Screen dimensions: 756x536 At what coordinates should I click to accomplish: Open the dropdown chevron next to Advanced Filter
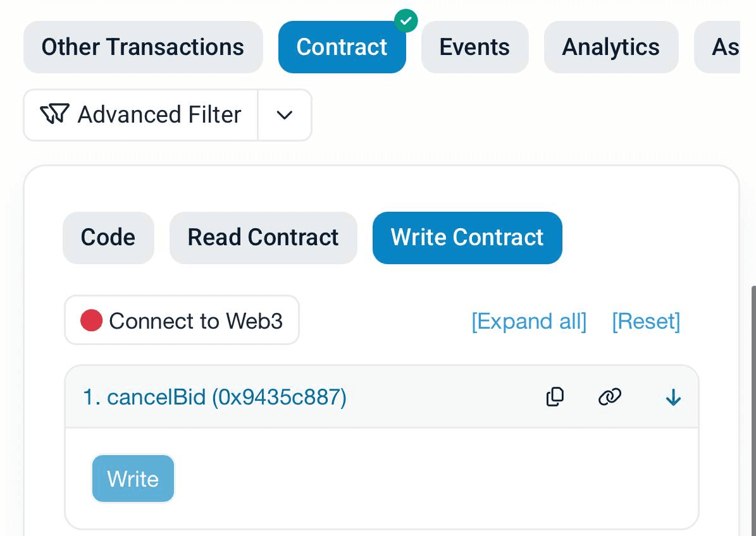(285, 115)
